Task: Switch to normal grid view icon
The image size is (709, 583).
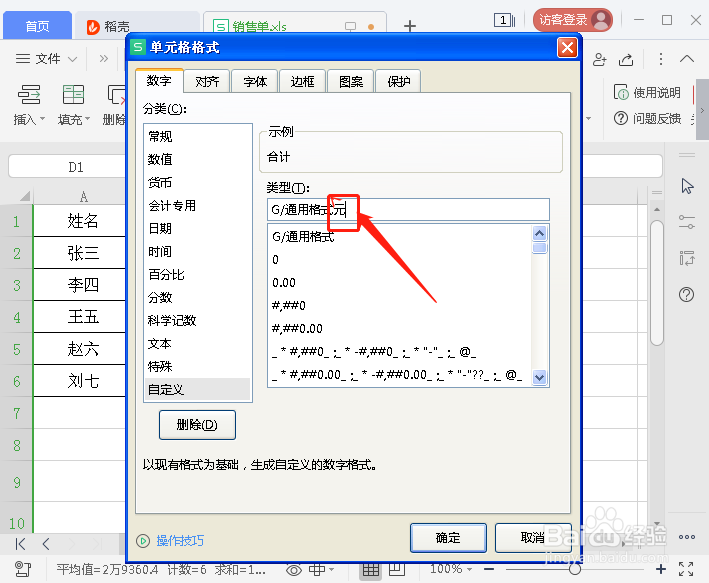Action: [x=371, y=570]
